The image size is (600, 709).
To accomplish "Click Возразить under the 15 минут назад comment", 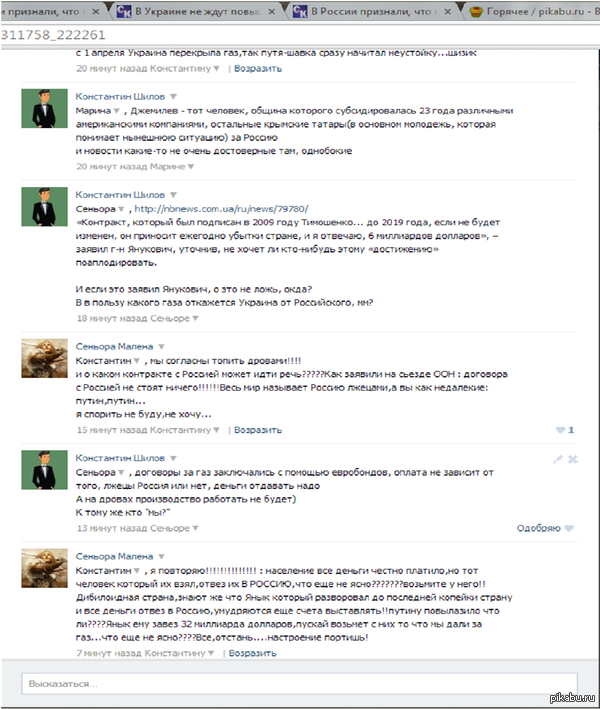I will (258, 430).
